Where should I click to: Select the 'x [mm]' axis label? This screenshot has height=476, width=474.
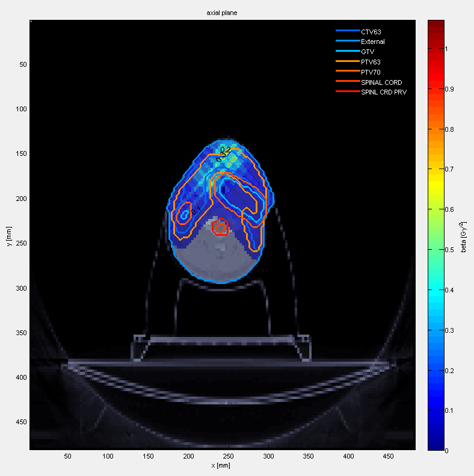pyautogui.click(x=221, y=466)
